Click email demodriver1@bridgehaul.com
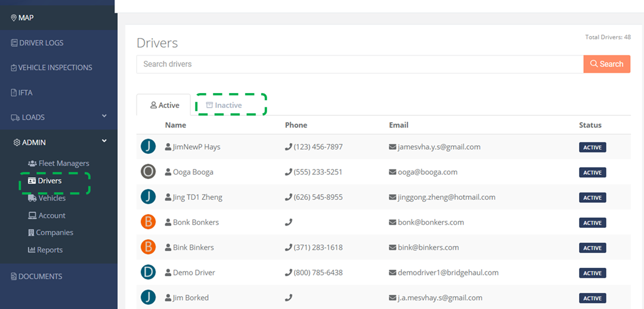Image resolution: width=644 pixels, height=309 pixels. pyautogui.click(x=448, y=273)
